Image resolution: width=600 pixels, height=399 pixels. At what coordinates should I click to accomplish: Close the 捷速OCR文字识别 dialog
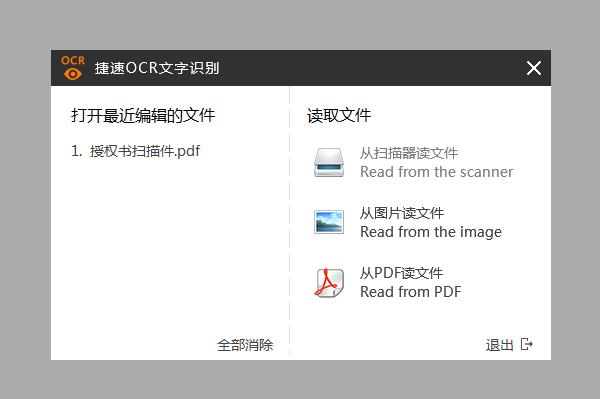pos(533,68)
